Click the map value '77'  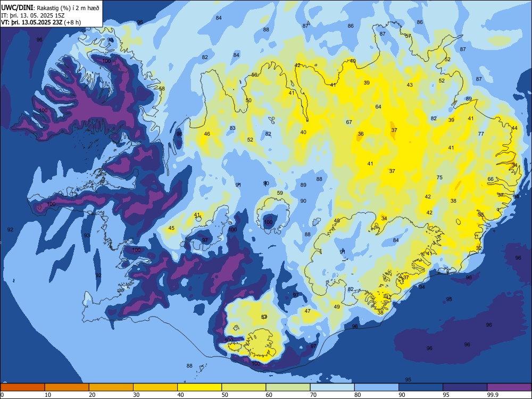pos(481,134)
